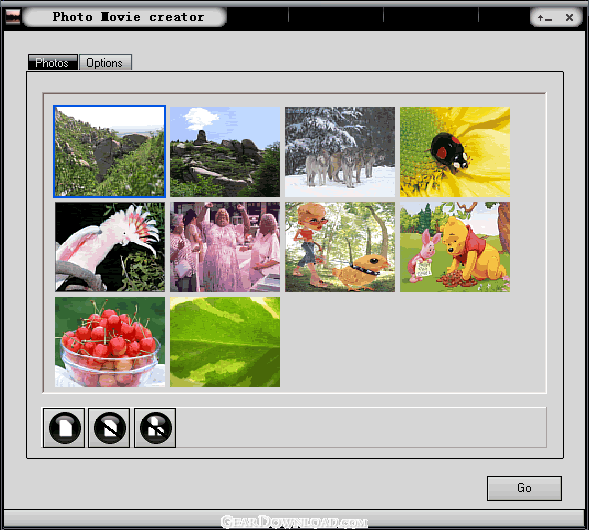Select the highlighted green hillside photo
589x530 pixels.
tap(110, 151)
